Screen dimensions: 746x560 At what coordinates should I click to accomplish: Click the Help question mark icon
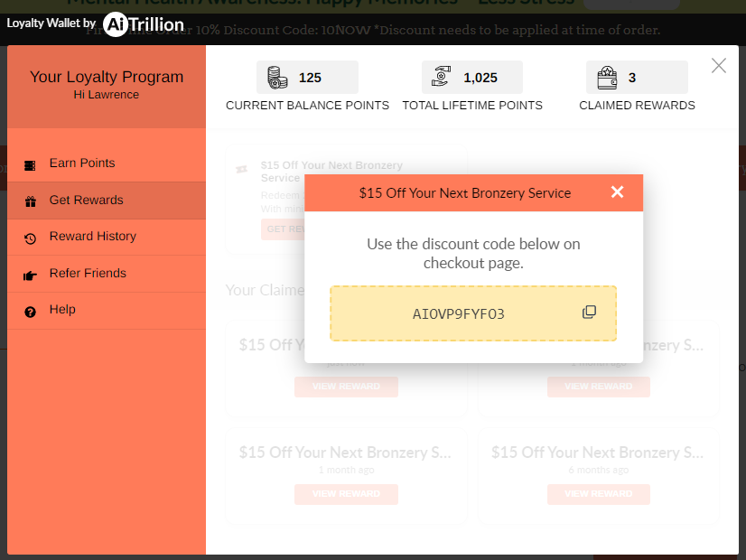(x=30, y=313)
